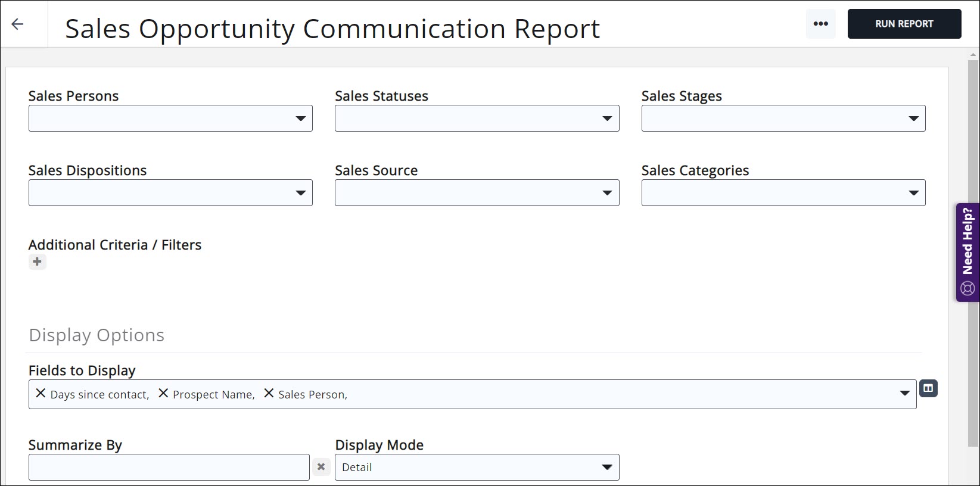Open the Sales Categories dropdown
980x486 pixels.
(x=783, y=193)
